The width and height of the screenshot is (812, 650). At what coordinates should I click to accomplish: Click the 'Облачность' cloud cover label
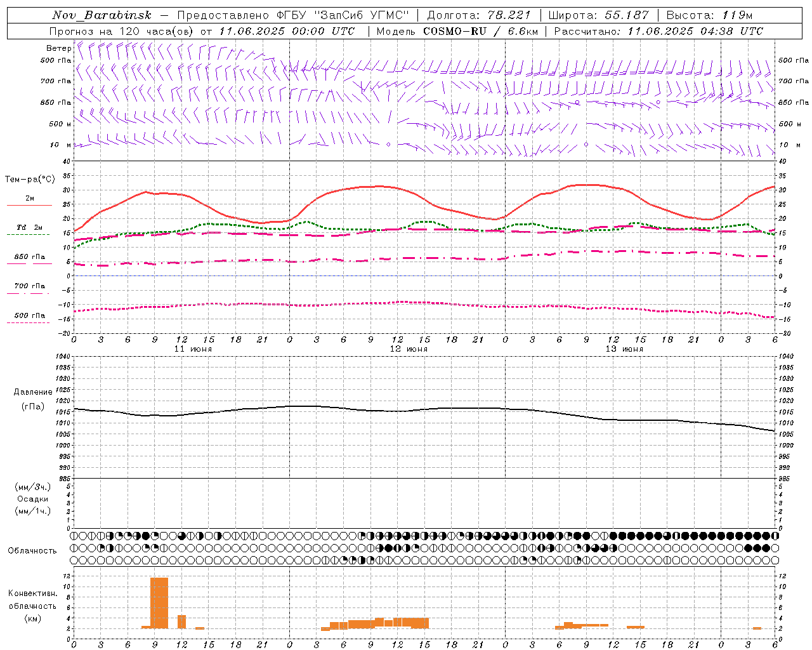tap(32, 551)
